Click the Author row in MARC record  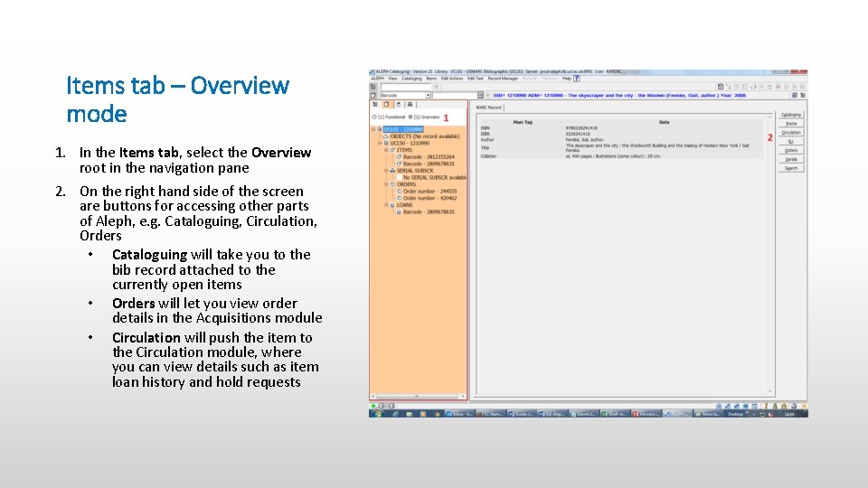tap(622, 139)
